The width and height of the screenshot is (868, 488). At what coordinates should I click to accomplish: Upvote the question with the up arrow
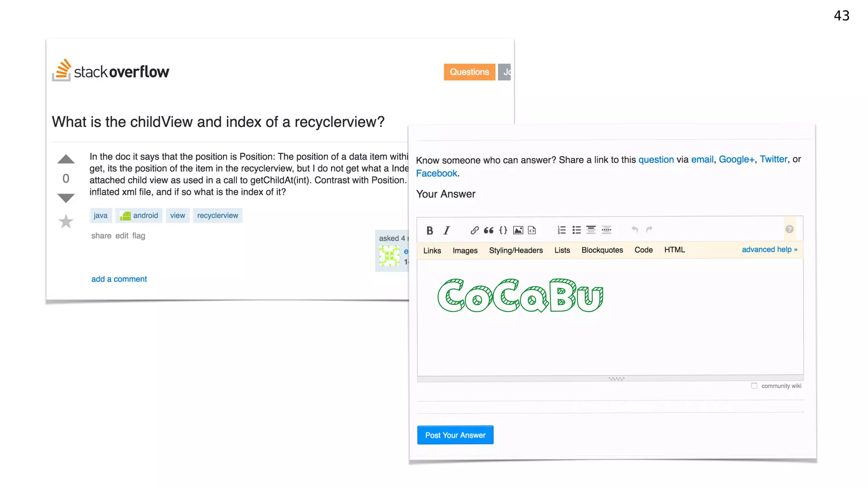click(x=66, y=159)
